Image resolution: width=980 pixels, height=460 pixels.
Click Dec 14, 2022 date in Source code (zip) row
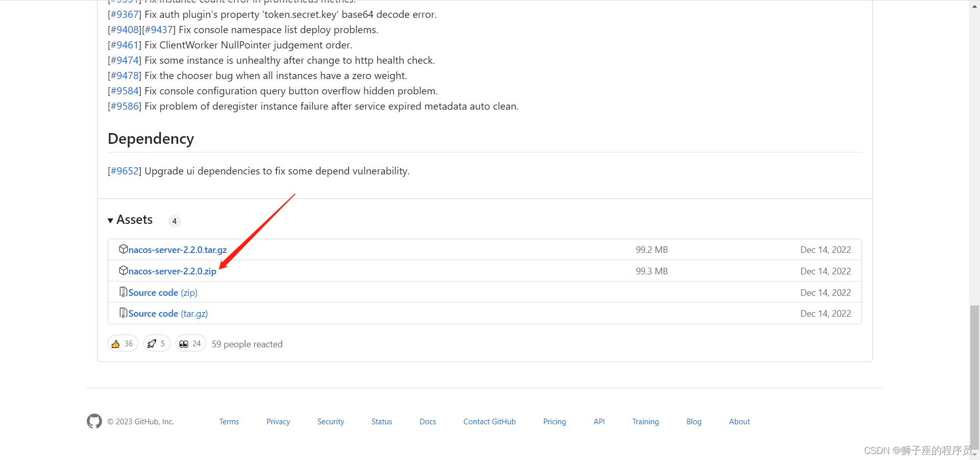(826, 293)
